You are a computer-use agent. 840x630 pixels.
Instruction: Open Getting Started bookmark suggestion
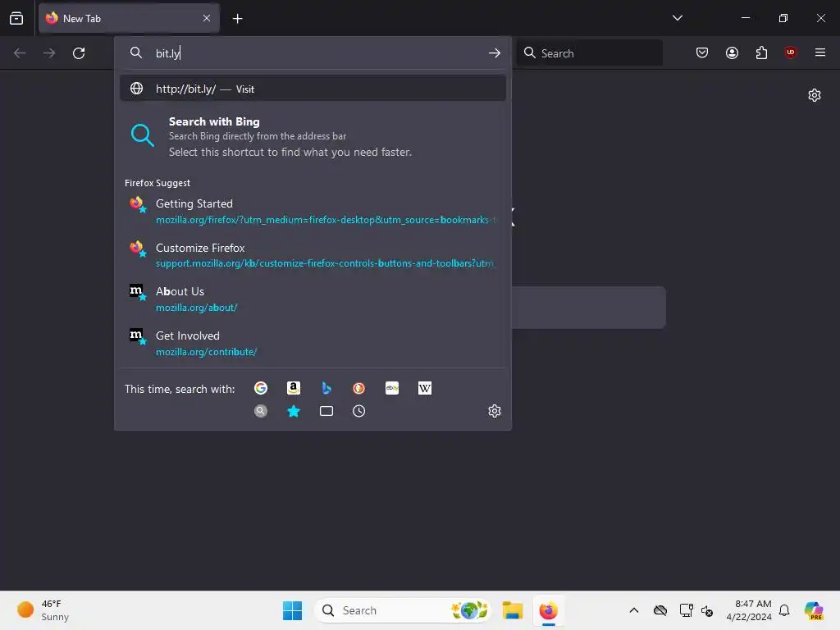tap(313, 211)
